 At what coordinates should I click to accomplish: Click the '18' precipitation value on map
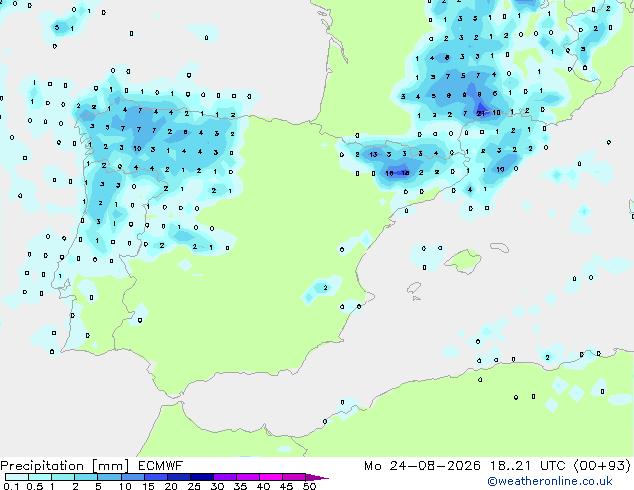[405, 173]
